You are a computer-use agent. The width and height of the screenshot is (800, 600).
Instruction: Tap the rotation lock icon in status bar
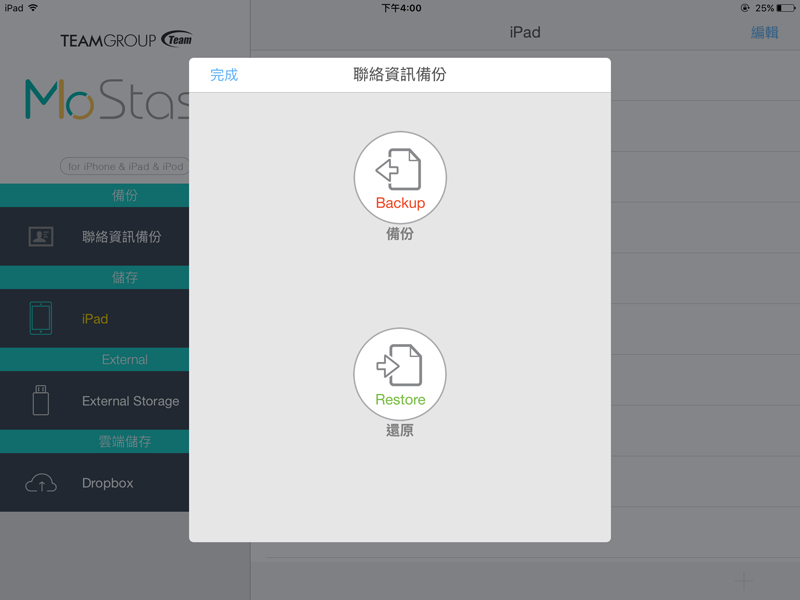(745, 8)
